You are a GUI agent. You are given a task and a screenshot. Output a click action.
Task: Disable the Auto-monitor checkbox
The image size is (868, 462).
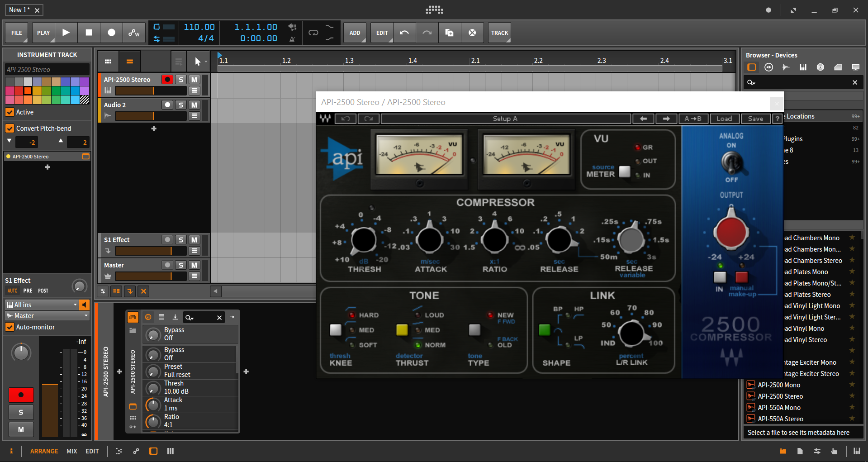coord(9,327)
